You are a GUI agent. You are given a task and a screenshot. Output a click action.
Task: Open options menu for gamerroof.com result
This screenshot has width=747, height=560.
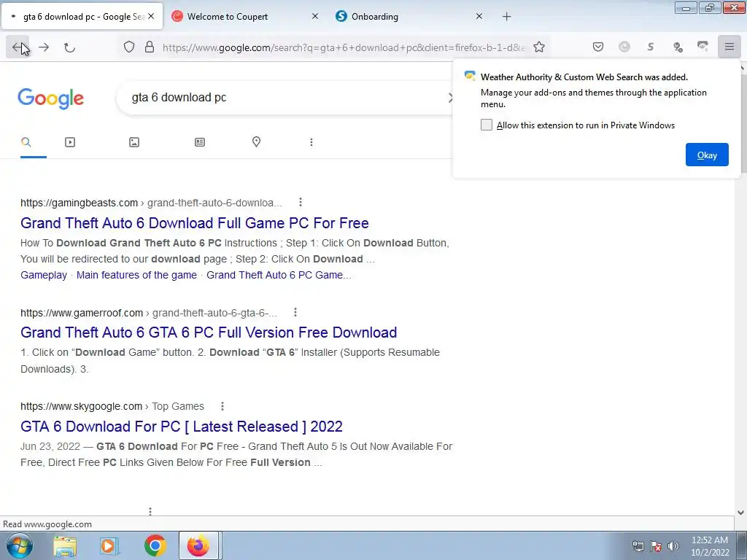[295, 312]
